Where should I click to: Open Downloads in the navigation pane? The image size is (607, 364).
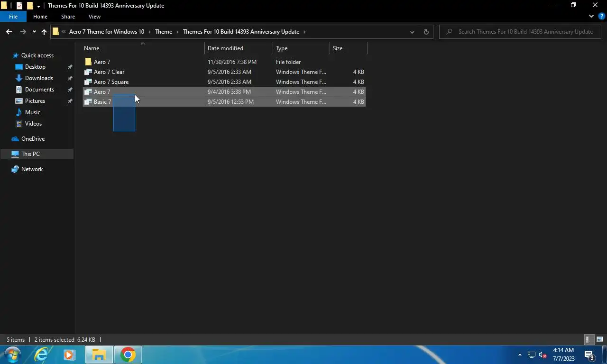tap(39, 78)
